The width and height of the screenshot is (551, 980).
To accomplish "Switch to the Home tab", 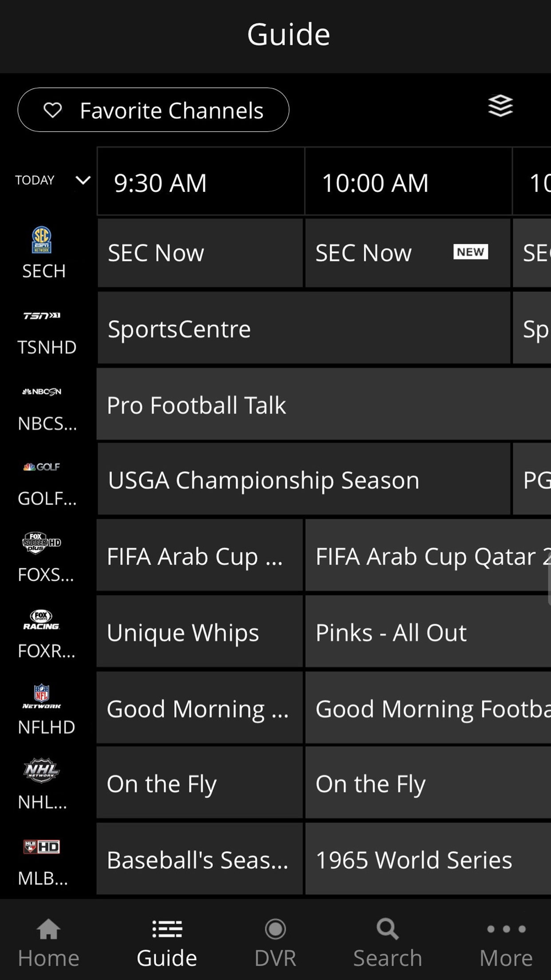I will [x=48, y=943].
